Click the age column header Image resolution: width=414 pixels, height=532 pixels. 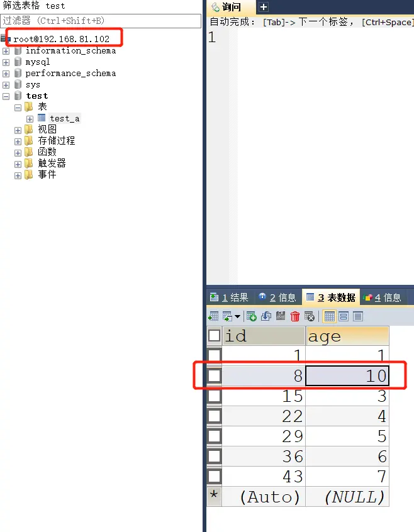coord(347,336)
